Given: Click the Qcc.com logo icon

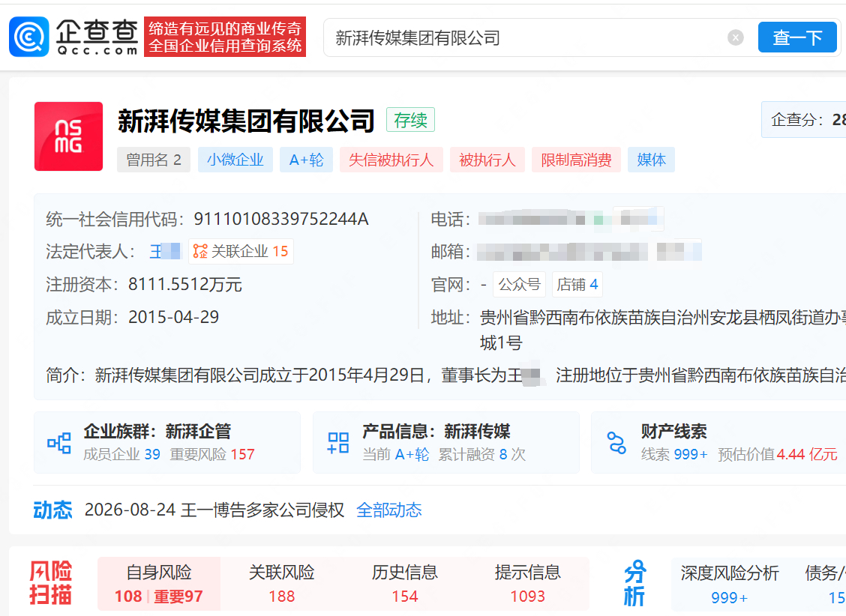Looking at the screenshot, I should (x=29, y=37).
